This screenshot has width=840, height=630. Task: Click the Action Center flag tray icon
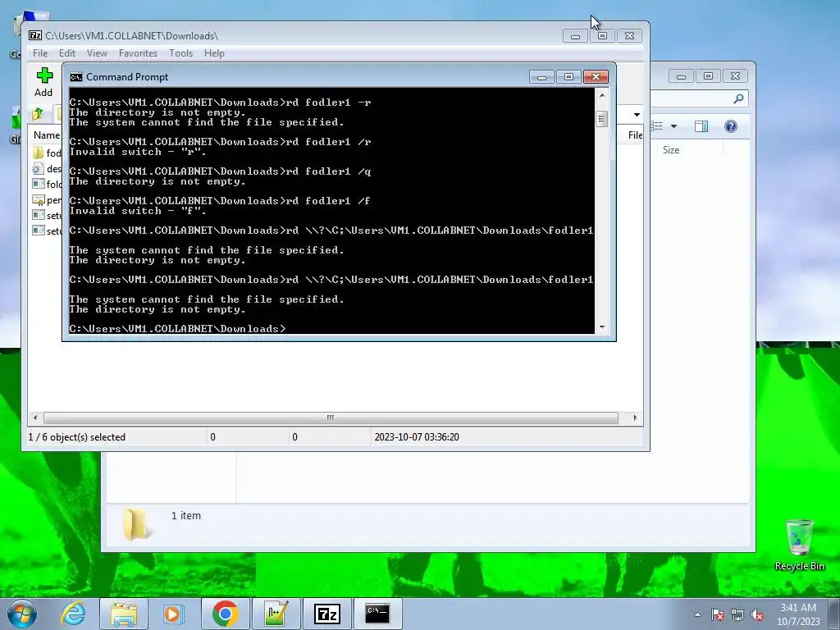(x=718, y=614)
